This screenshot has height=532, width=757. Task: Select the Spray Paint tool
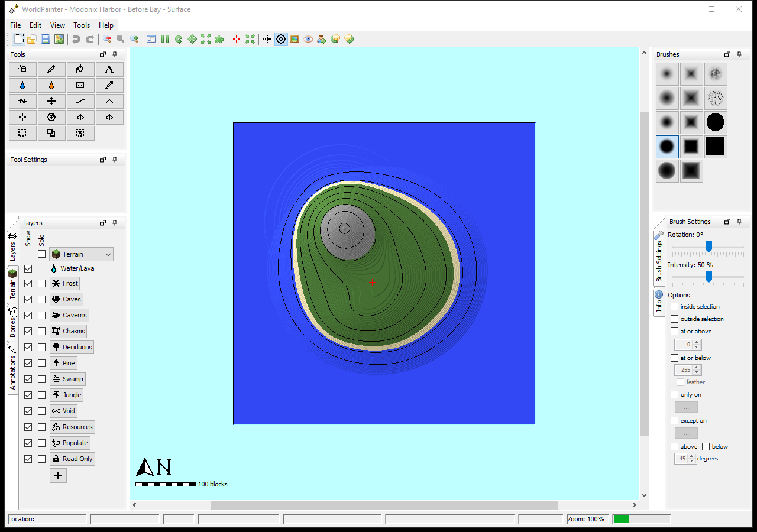click(22, 69)
